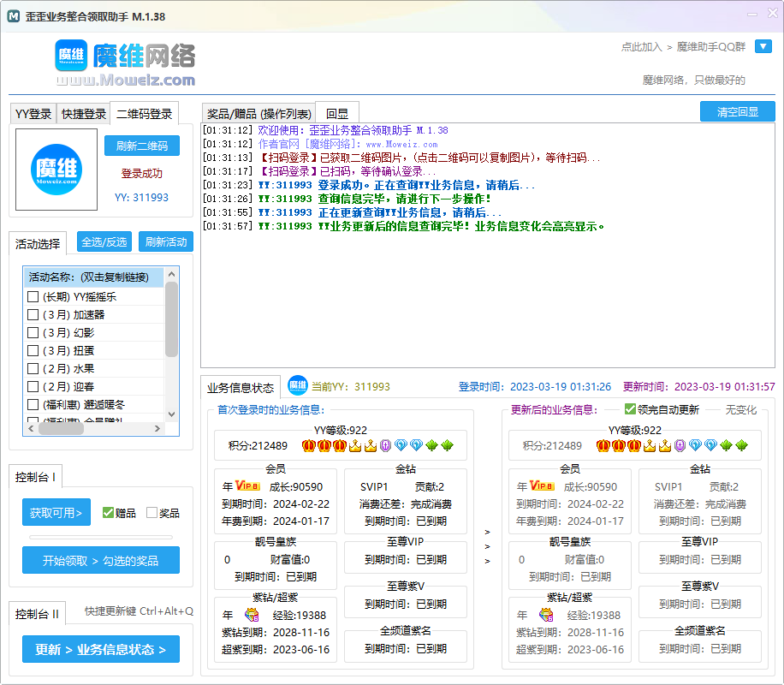Click the YY: 311993 account label
This screenshot has height=685, width=784.
click(x=141, y=197)
